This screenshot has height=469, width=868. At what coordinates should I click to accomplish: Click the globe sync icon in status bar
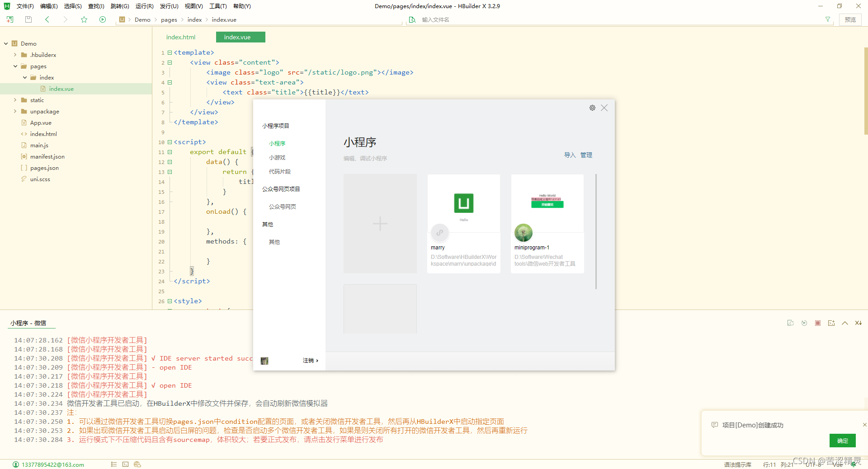coord(137,464)
